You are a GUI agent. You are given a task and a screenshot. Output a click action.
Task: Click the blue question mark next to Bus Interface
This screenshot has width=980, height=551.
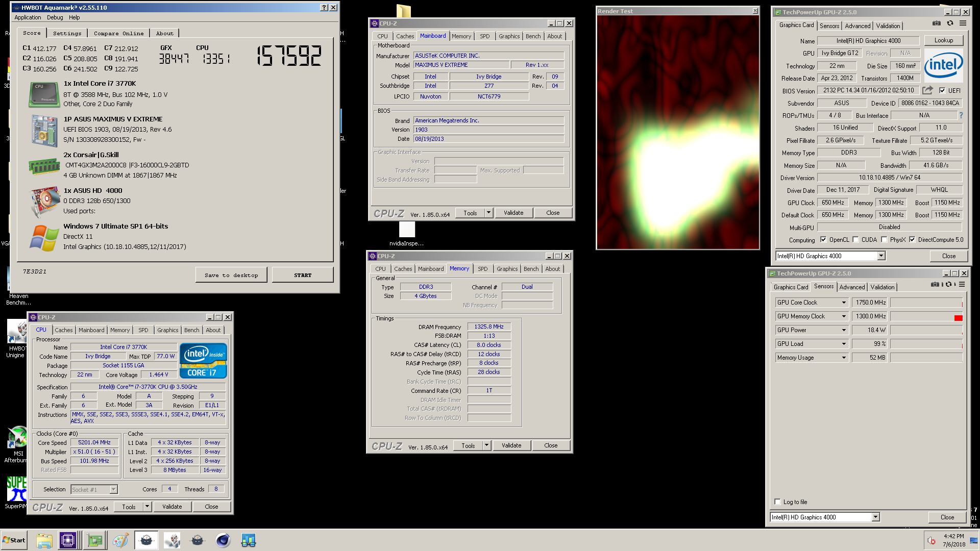click(x=961, y=115)
